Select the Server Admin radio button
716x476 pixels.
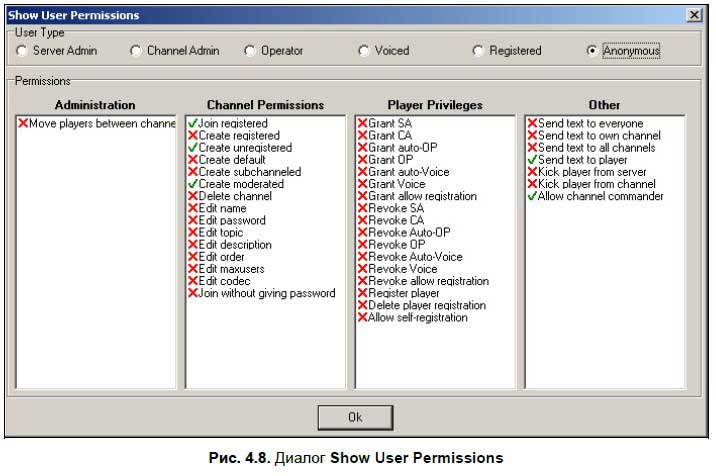(22, 51)
